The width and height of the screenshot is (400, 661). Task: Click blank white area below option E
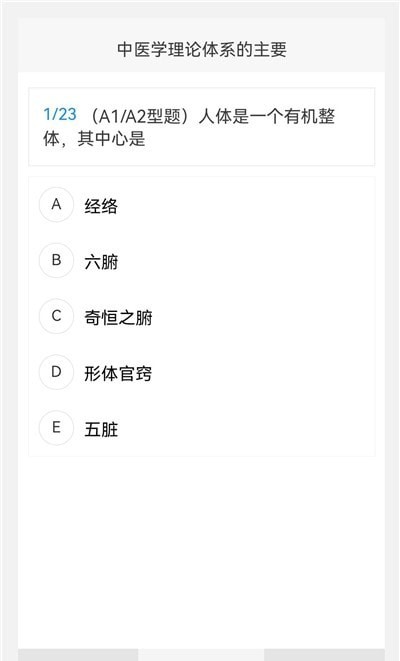pos(201,548)
